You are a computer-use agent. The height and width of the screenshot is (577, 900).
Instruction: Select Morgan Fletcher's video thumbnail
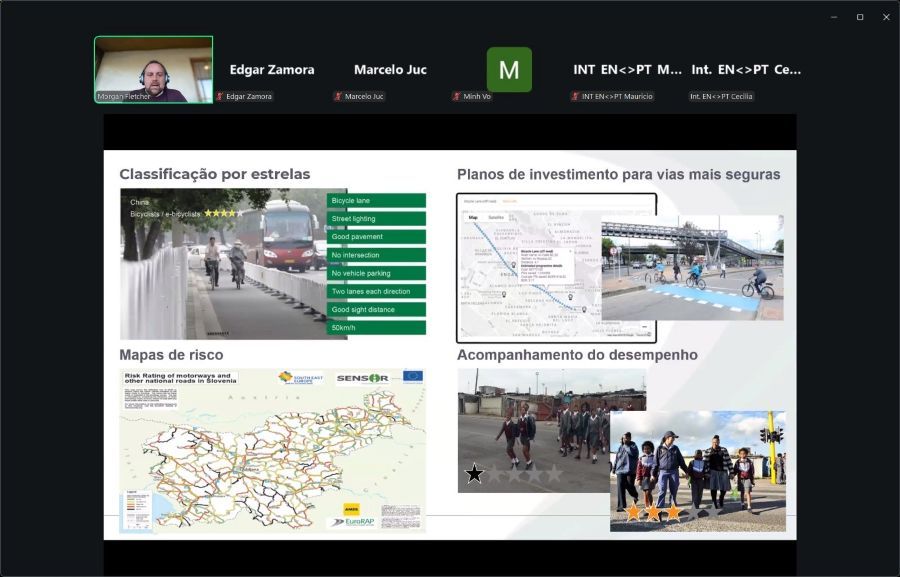pyautogui.click(x=153, y=69)
